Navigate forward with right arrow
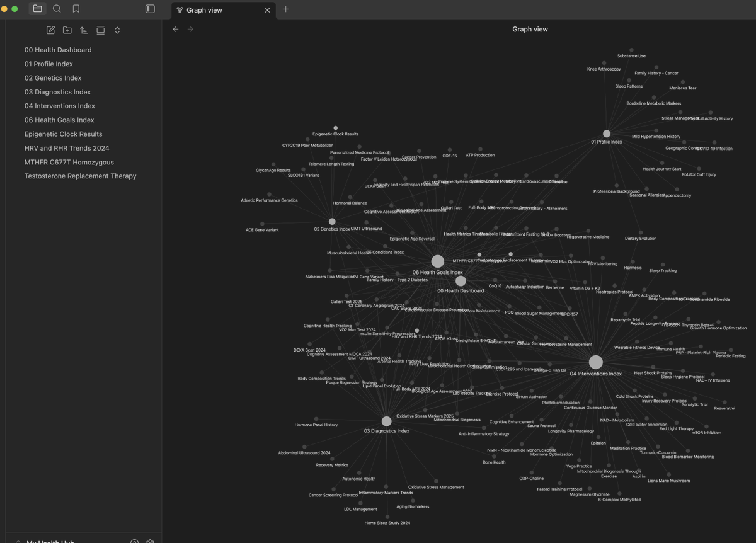 coord(190,29)
